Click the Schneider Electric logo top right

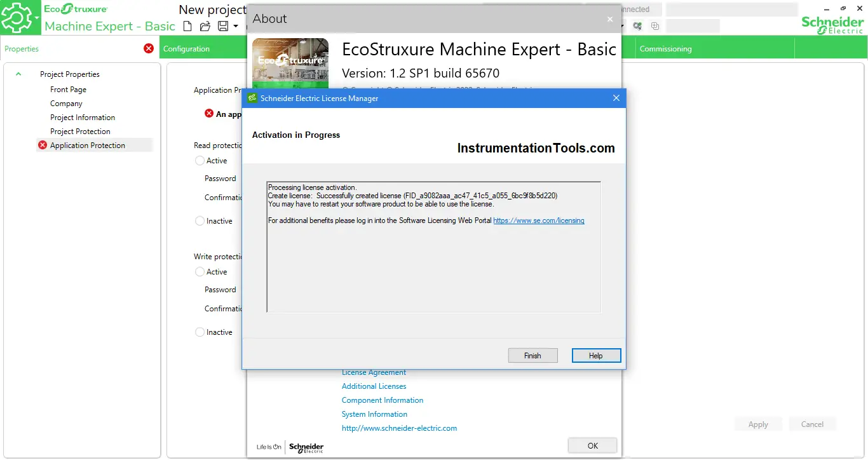[x=832, y=25]
